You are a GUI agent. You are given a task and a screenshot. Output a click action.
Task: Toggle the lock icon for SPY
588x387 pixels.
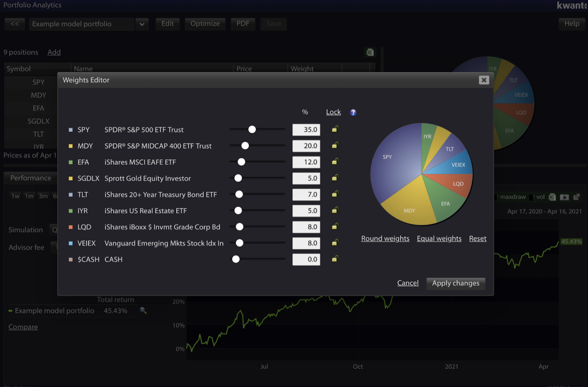(x=335, y=129)
